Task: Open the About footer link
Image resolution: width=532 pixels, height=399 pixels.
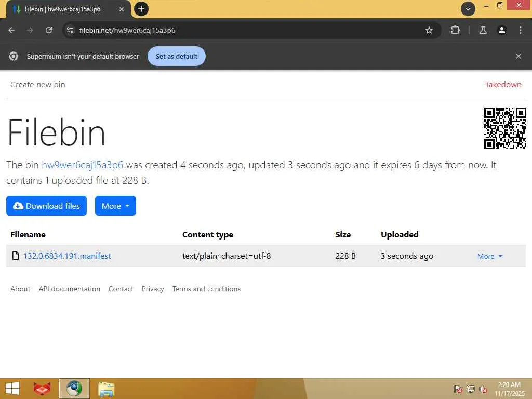Action: 20,289
